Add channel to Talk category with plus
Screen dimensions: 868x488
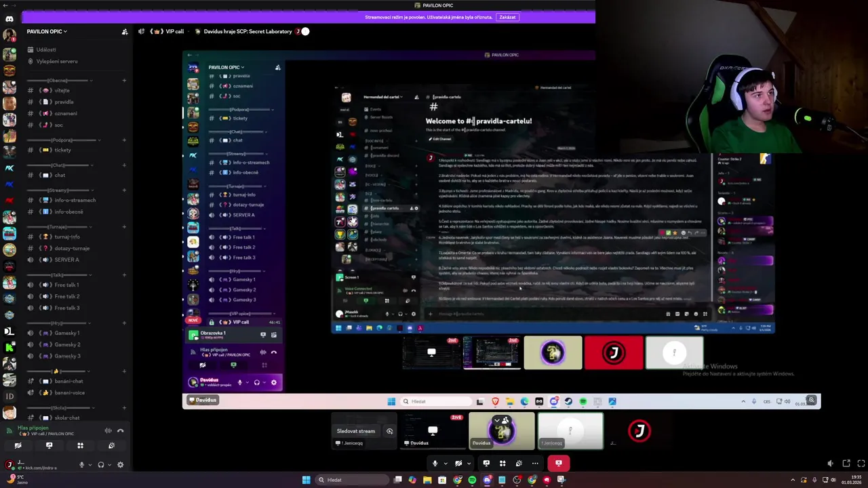pos(124,275)
